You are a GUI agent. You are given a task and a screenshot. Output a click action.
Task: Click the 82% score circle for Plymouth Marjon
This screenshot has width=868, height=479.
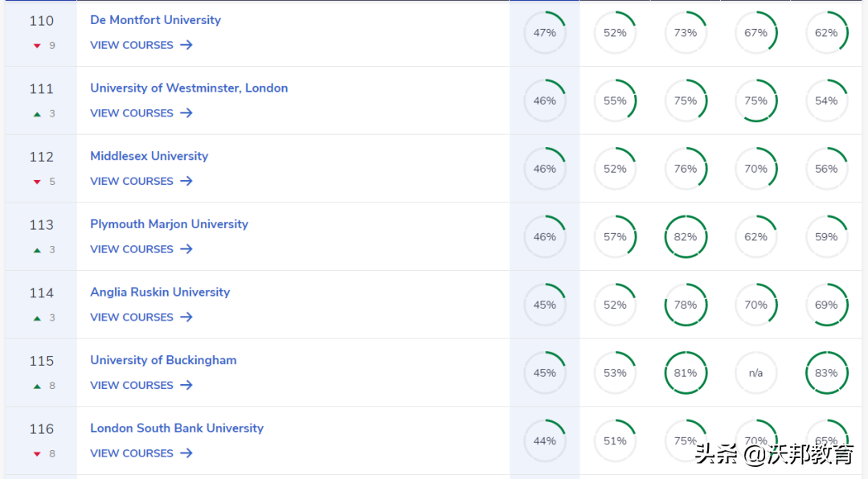(x=686, y=237)
